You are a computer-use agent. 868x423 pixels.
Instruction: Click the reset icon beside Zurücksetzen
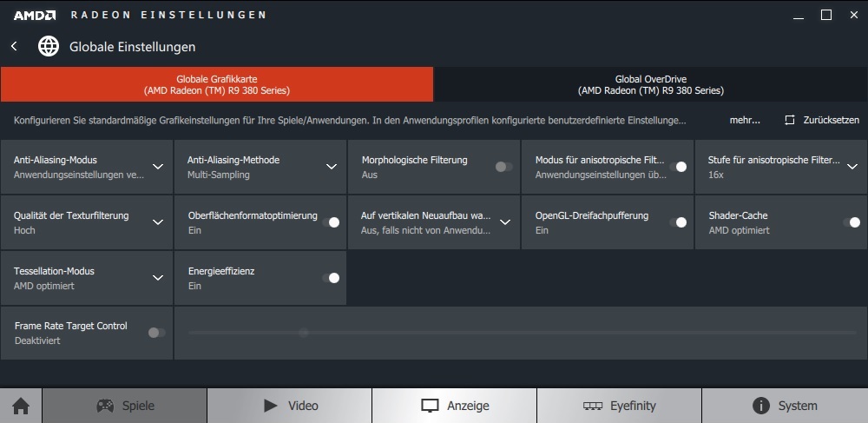[x=790, y=120]
